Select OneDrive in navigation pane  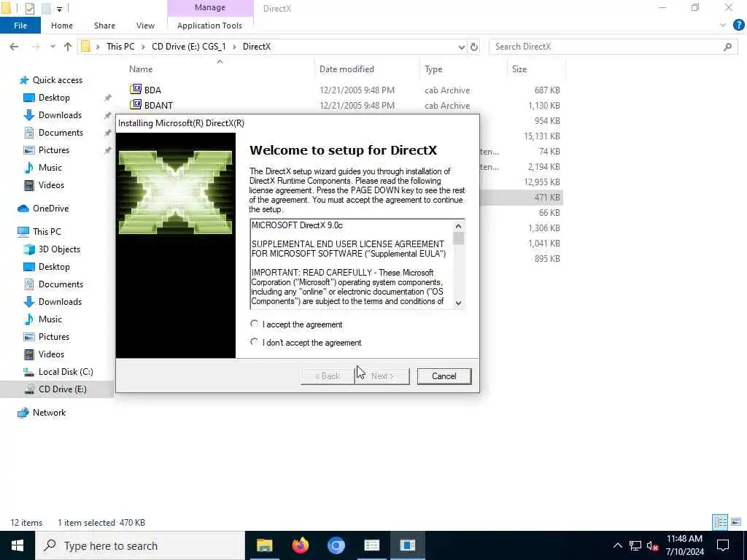coord(50,209)
